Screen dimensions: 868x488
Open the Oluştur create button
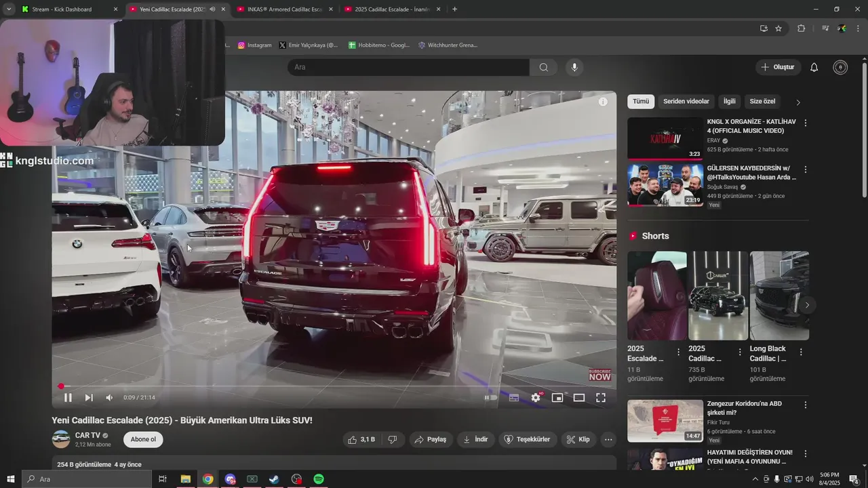(778, 67)
